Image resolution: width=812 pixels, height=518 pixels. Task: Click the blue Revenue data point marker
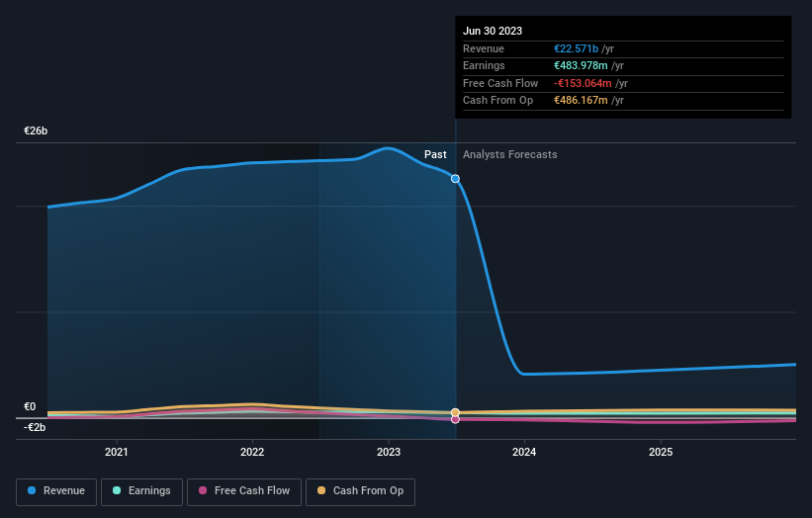coord(455,179)
